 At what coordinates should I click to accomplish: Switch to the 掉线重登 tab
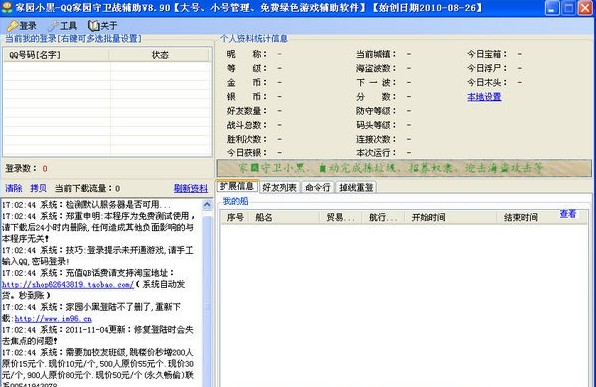click(356, 187)
